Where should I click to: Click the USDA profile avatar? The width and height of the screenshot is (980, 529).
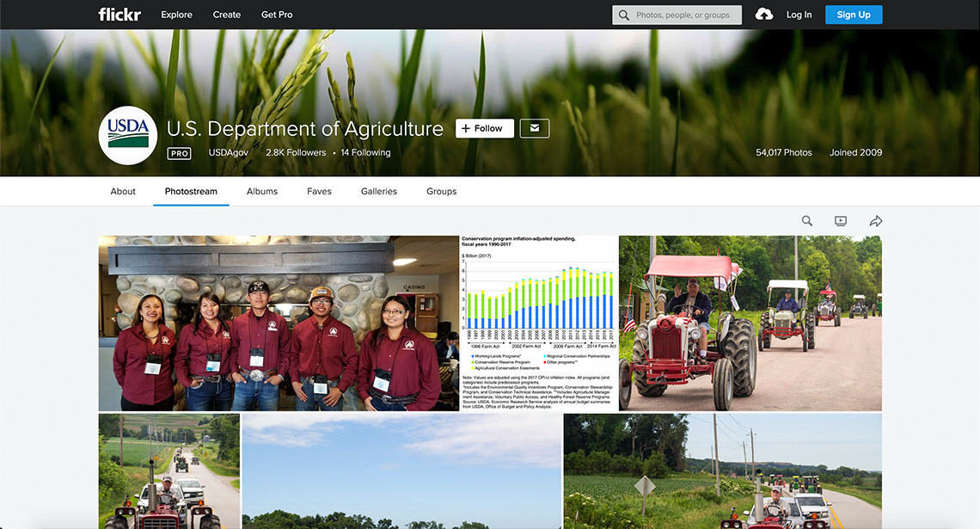point(128,135)
